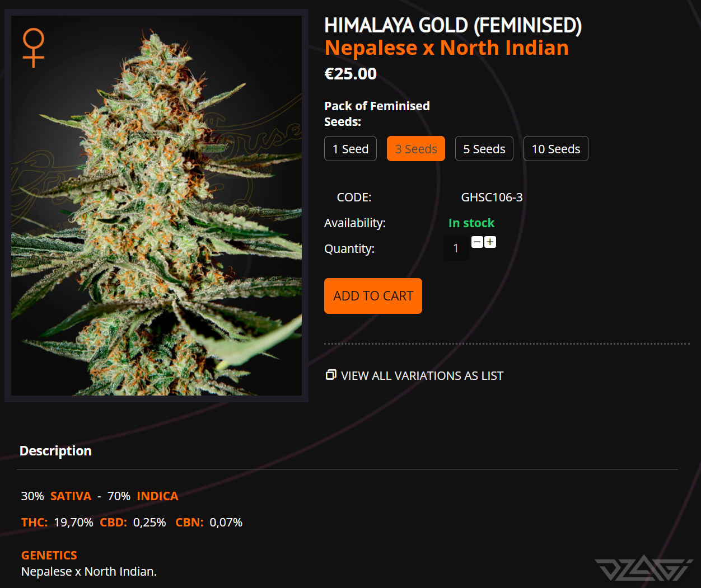Click the Himalaya Gold (Feminised) title

coord(453,25)
